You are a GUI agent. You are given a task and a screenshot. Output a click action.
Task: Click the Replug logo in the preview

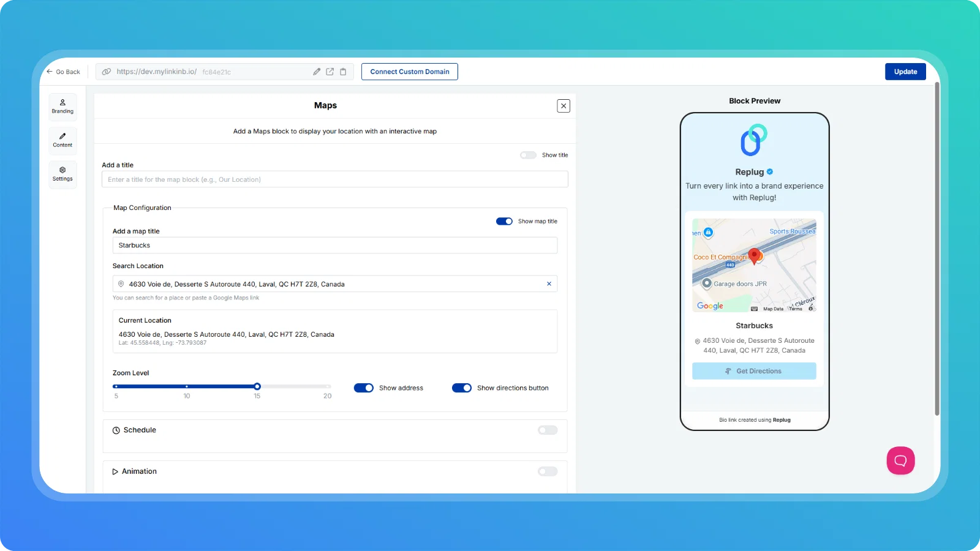pyautogui.click(x=754, y=140)
